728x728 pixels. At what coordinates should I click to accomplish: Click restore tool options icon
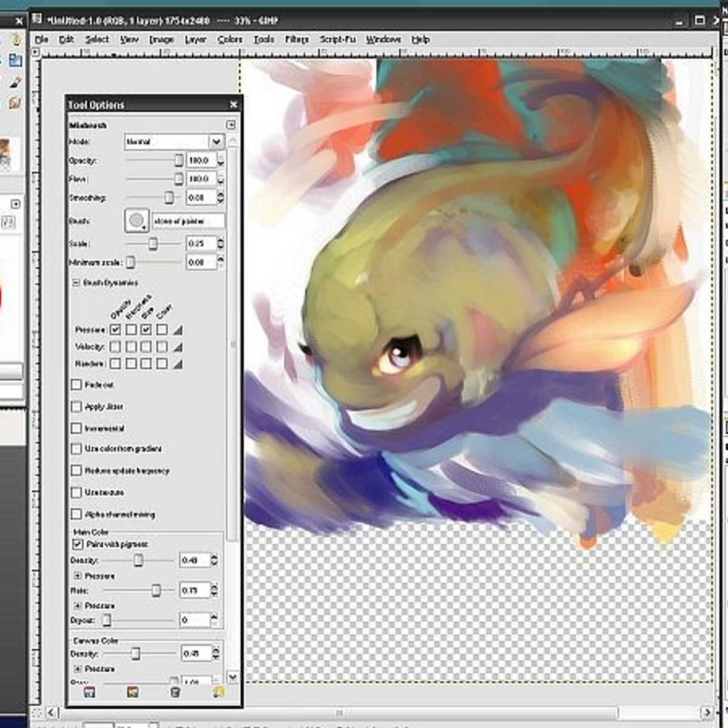point(132,692)
